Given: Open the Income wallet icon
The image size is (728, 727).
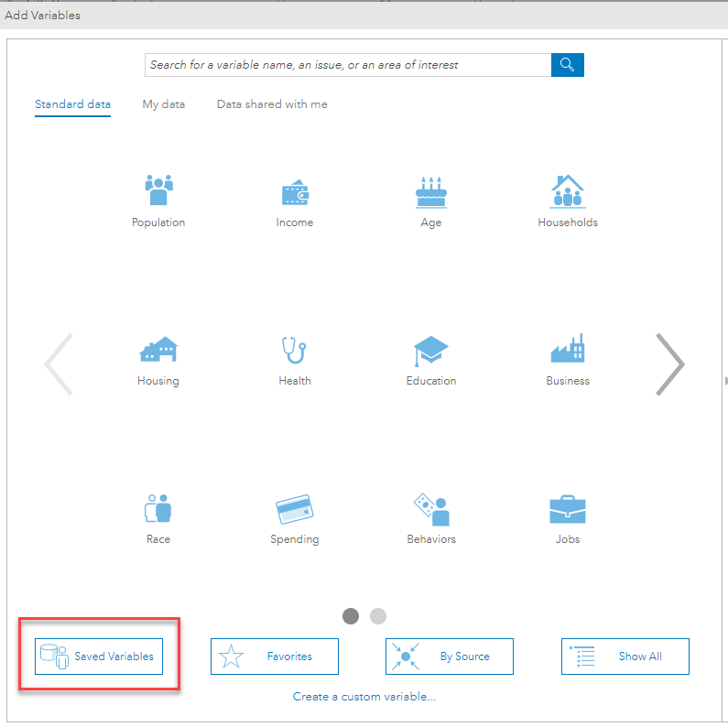Looking at the screenshot, I should (295, 192).
